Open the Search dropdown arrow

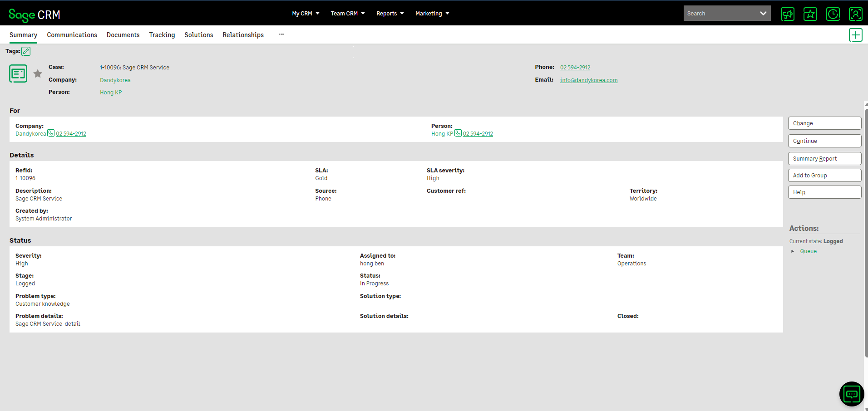pos(763,14)
